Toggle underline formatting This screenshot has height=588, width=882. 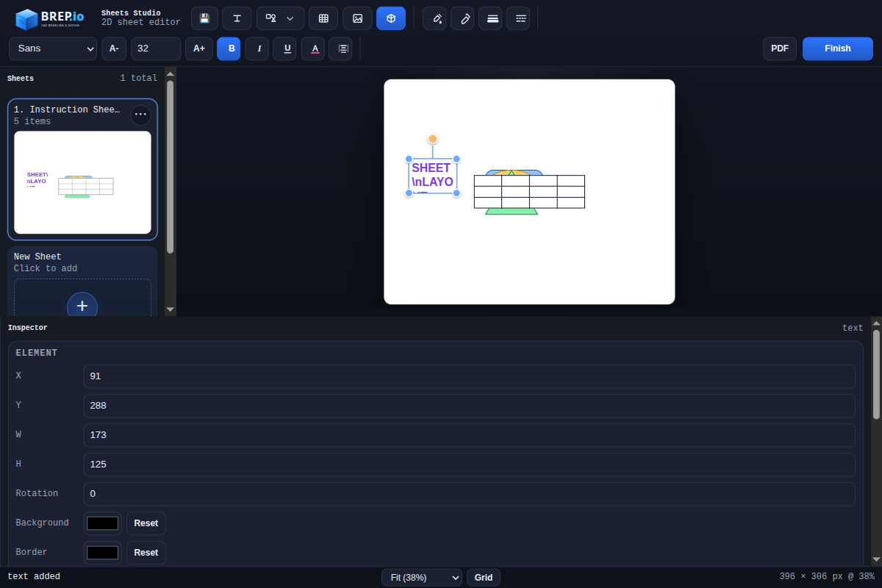(x=284, y=49)
